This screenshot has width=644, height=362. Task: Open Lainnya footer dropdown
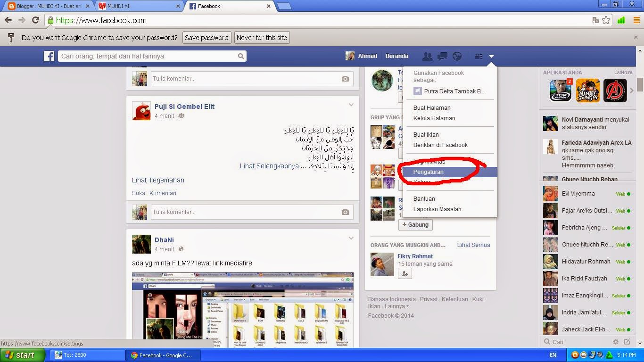pos(396,306)
